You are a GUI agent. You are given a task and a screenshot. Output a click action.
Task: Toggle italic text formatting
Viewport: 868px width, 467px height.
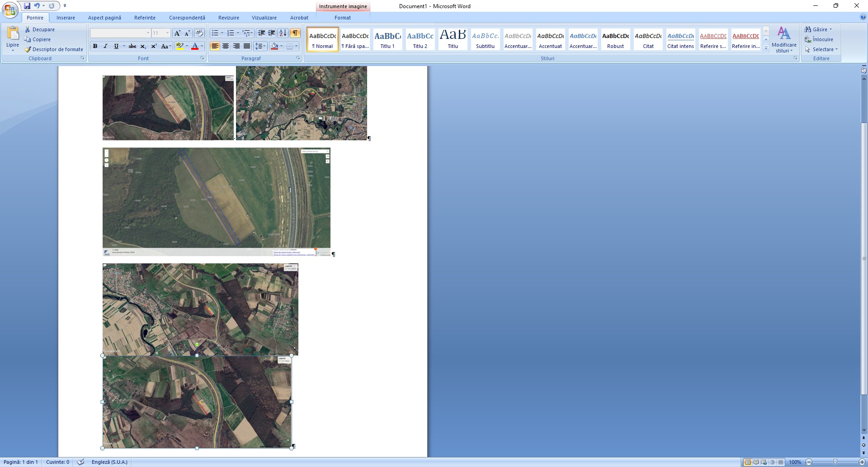click(x=105, y=46)
